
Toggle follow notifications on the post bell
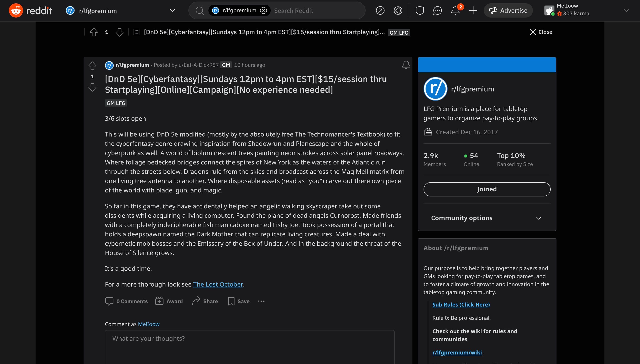(406, 65)
